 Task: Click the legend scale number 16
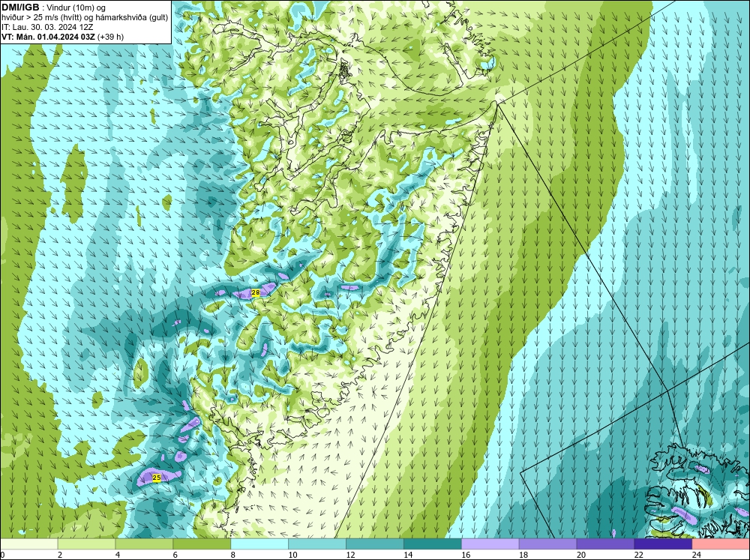click(466, 555)
